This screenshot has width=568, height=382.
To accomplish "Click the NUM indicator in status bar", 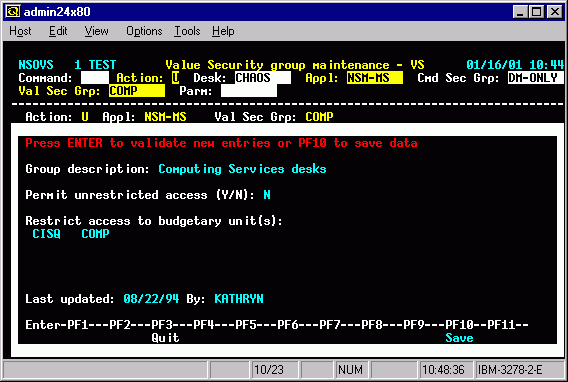I will 350,370.
